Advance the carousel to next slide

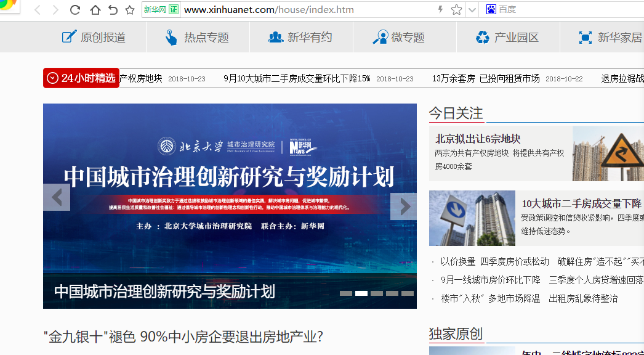pyautogui.click(x=403, y=206)
